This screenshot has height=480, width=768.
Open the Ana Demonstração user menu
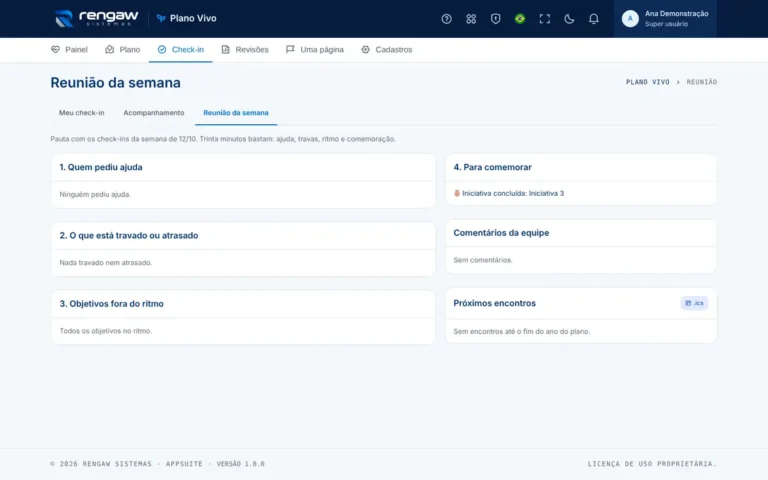[x=665, y=19]
